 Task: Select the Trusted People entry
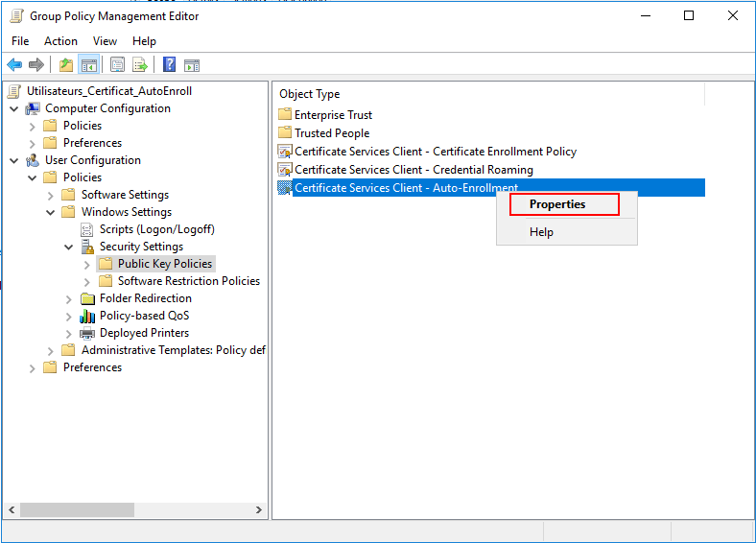332,133
